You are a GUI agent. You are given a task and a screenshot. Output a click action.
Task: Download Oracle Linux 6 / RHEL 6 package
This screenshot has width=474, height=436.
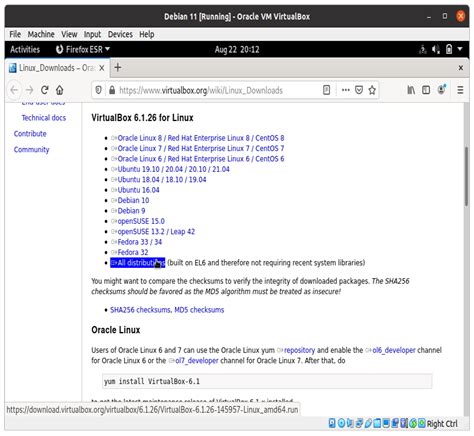click(x=201, y=159)
